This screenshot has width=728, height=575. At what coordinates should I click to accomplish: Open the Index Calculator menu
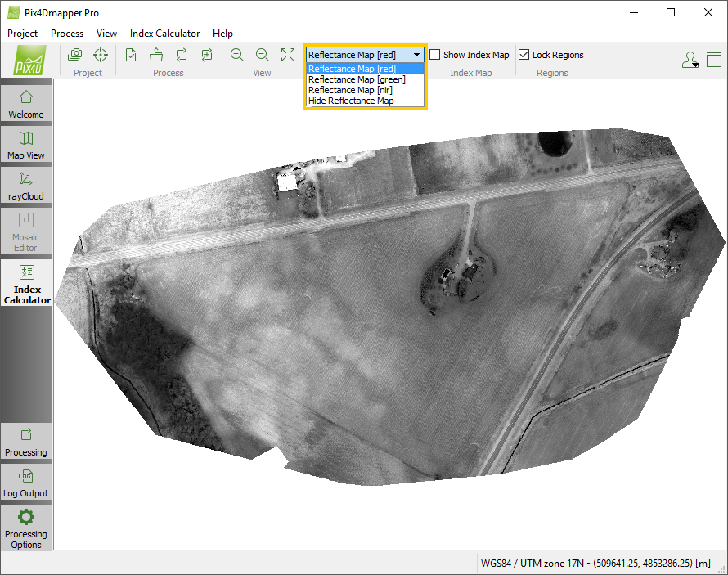click(164, 34)
